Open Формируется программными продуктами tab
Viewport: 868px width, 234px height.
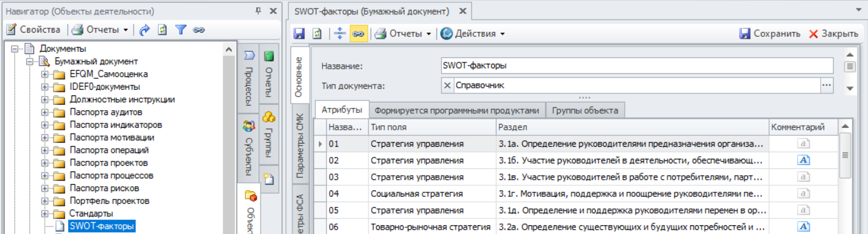[456, 110]
